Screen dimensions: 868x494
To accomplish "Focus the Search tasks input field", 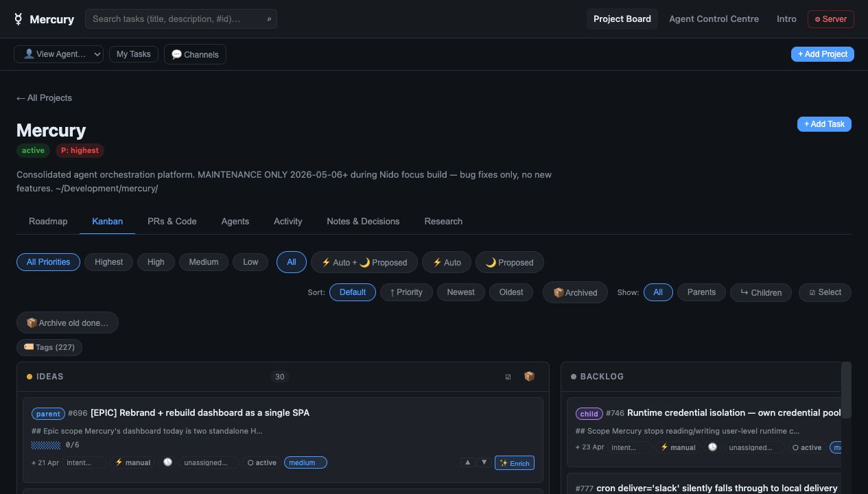I will coord(181,19).
